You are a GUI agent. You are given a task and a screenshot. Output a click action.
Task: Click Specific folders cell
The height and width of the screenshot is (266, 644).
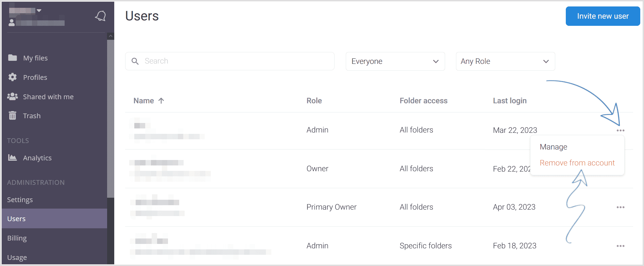(x=425, y=246)
